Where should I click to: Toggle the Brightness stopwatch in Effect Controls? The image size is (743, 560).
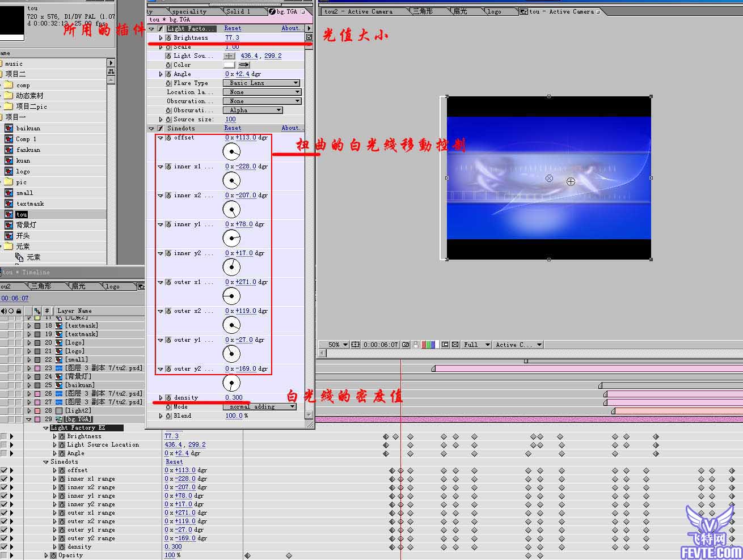tap(168, 38)
